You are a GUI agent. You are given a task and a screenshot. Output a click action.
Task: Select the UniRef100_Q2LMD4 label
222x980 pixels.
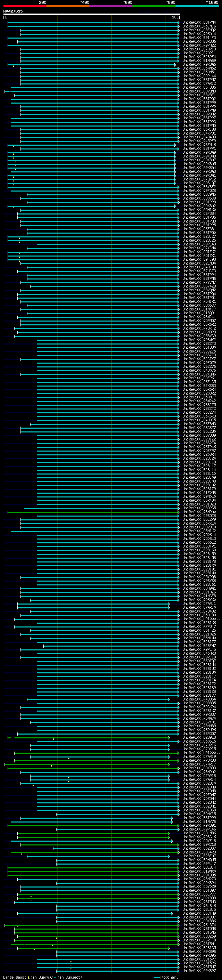(199, 263)
